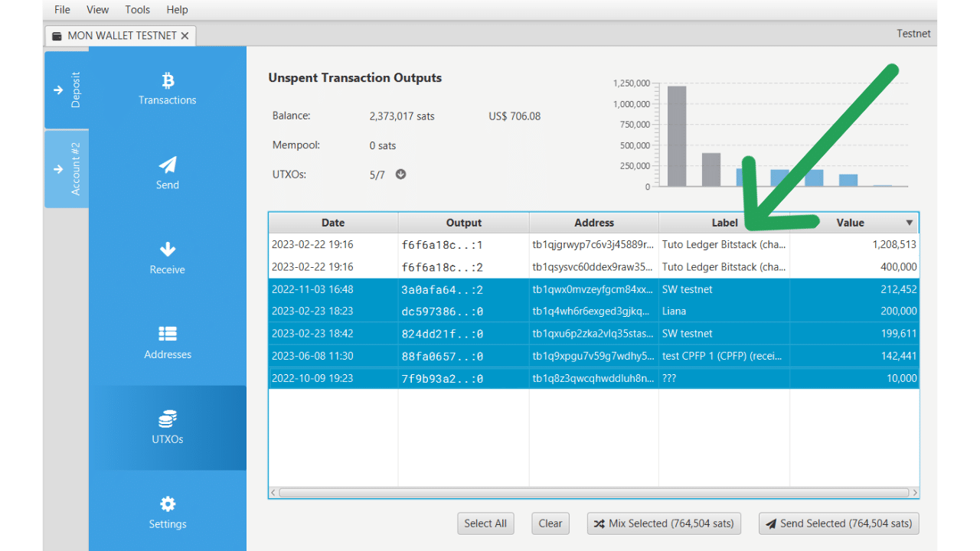
Task: Click wallet icon on MON WALLET TESTNET tab
Action: (57, 36)
